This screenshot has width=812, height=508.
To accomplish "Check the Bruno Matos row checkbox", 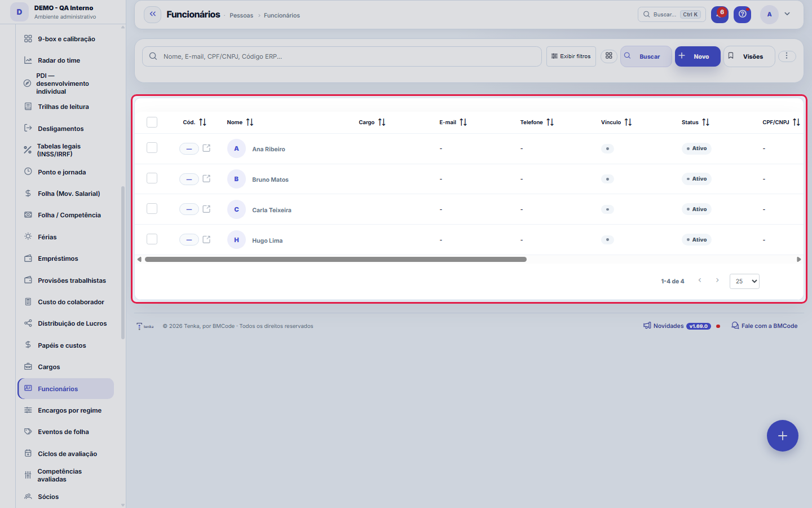I will 152,178.
